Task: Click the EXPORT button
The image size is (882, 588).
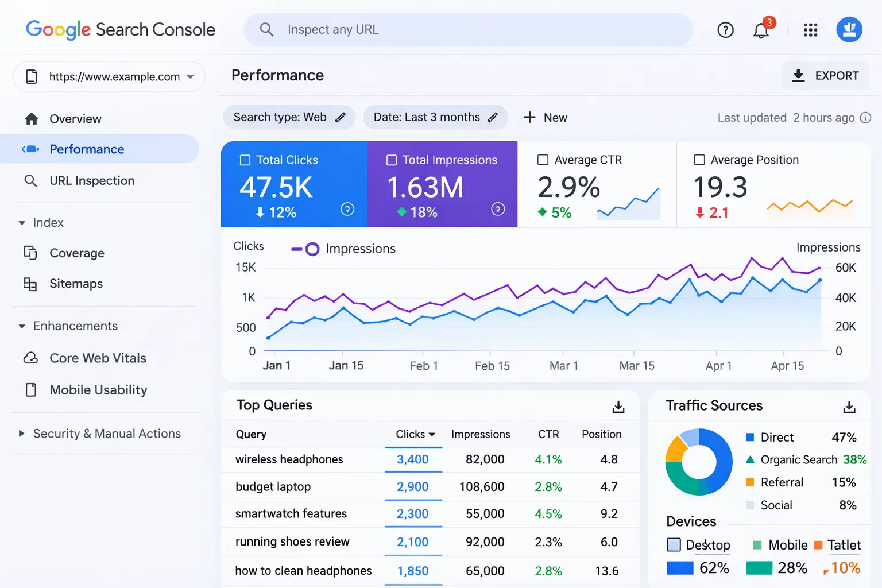Action: (825, 76)
